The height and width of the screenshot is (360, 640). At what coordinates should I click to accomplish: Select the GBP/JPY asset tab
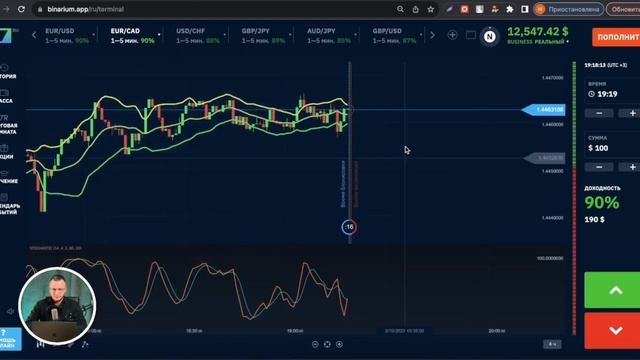[263, 36]
